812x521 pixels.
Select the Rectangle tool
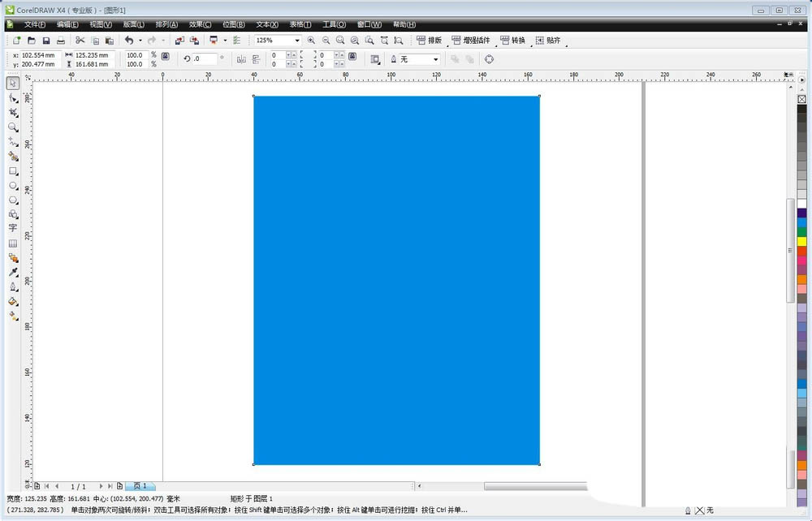point(13,171)
